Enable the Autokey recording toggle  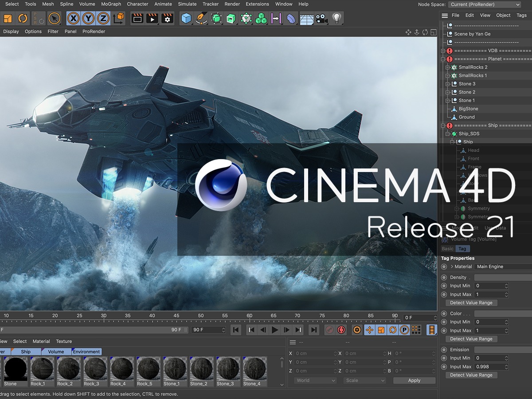(342, 329)
